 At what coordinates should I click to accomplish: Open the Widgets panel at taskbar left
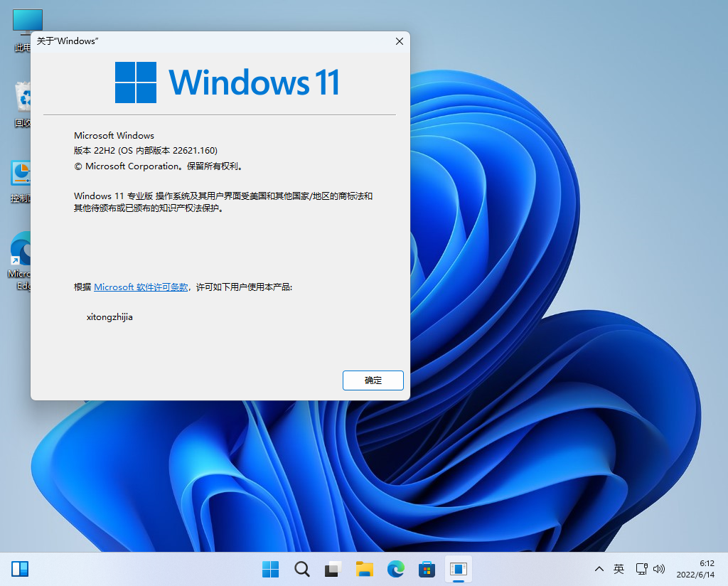pyautogui.click(x=19, y=568)
